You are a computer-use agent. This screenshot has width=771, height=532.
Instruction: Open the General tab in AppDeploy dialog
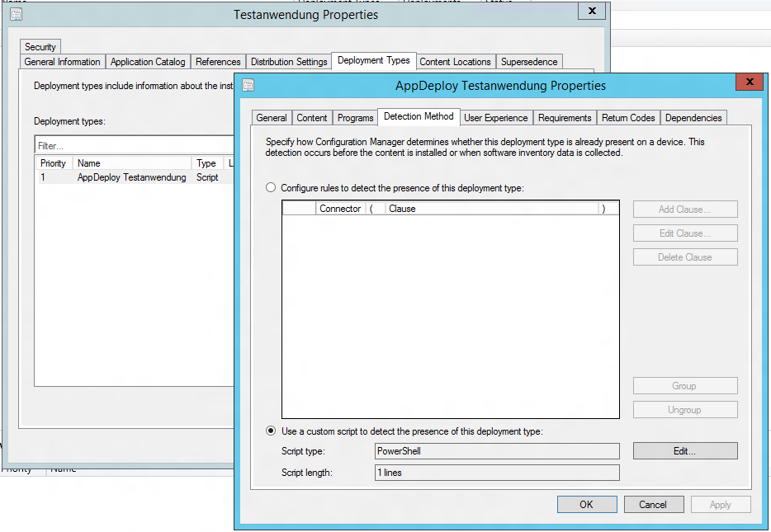(272, 118)
